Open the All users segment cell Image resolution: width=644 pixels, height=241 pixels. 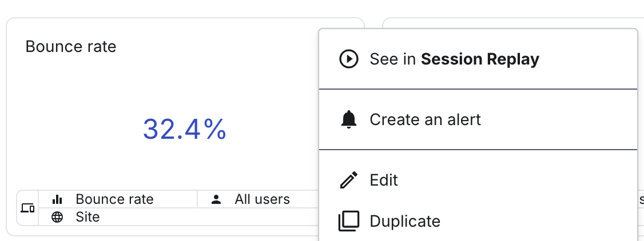[258, 199]
